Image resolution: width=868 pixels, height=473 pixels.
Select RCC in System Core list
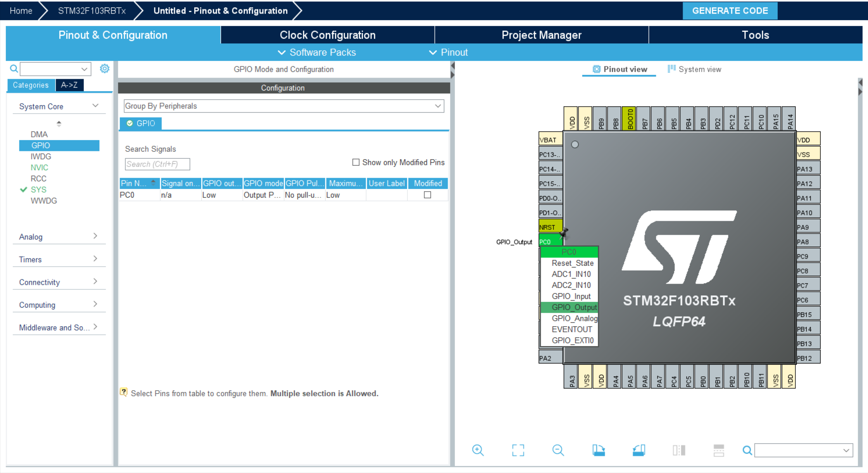[38, 178]
